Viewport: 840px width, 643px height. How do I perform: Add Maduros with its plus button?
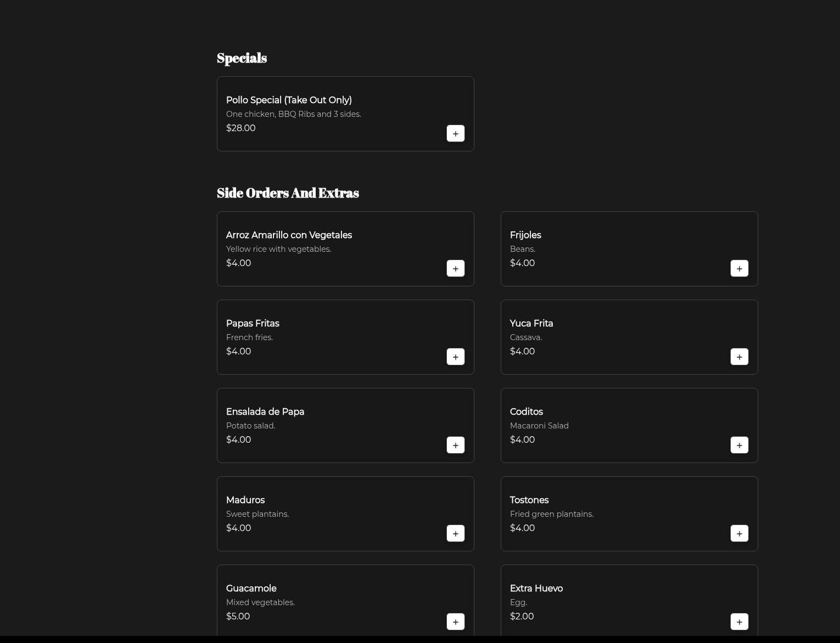(x=455, y=533)
